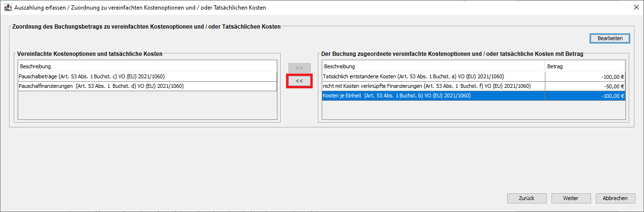The width and height of the screenshot is (644, 212).
Task: Click the left table's Beschreibung column header
Action: click(147, 66)
